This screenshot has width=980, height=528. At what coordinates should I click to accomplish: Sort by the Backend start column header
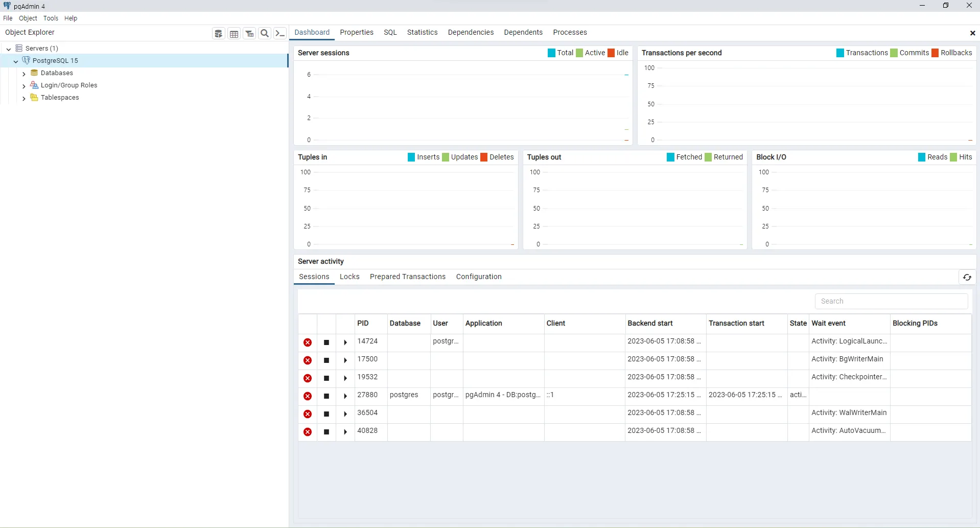click(x=650, y=323)
